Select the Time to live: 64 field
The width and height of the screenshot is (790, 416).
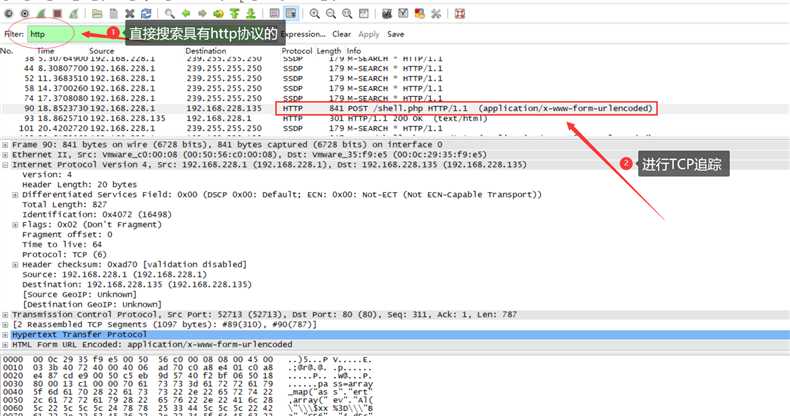[62, 245]
